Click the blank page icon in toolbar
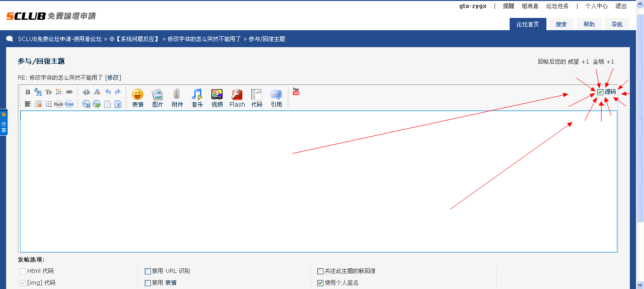The height and width of the screenshot is (289, 644). 107,104
